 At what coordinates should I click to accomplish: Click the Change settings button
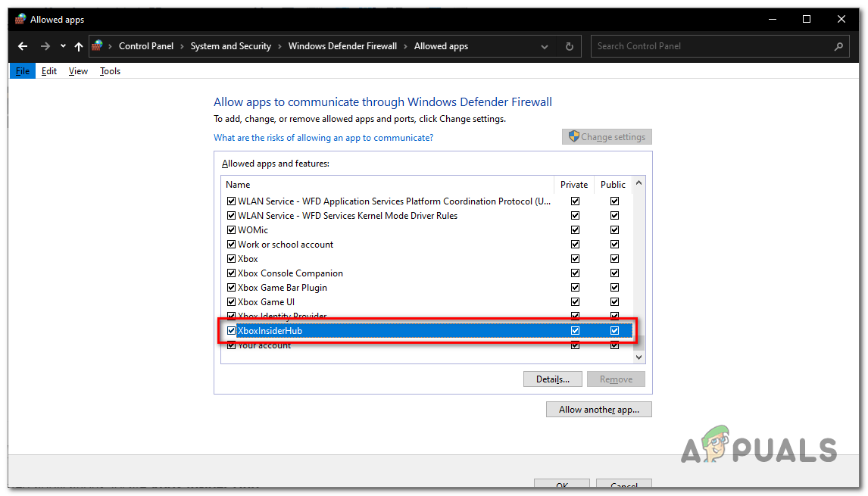point(607,137)
